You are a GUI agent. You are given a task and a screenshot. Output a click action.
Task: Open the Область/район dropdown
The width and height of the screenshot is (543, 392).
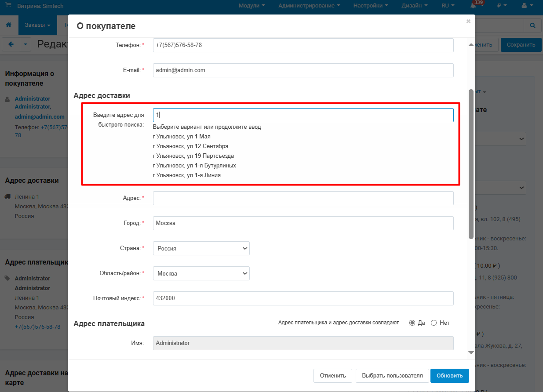coord(201,273)
